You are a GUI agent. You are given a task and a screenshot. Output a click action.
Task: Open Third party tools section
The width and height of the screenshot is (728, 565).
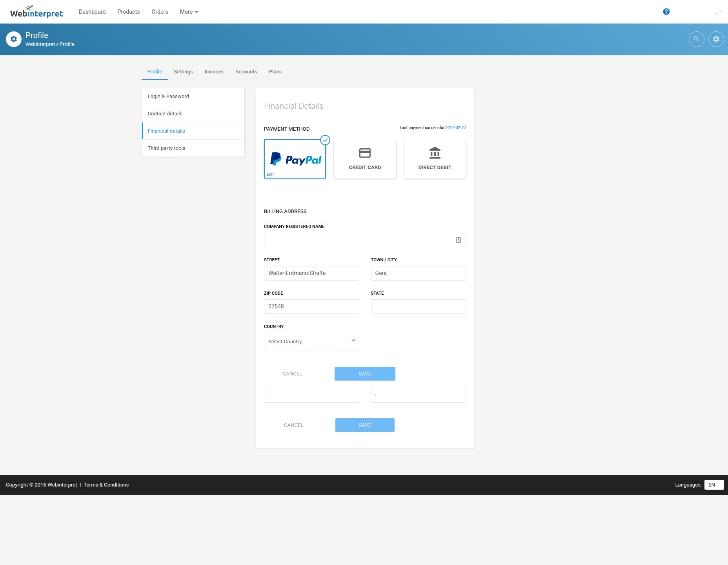[193, 148]
